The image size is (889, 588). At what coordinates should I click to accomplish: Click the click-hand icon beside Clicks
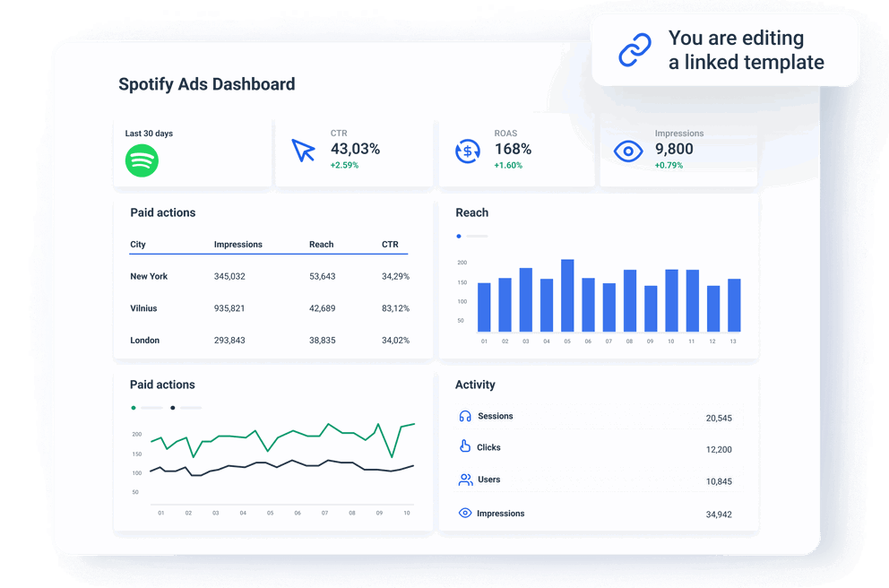465,447
